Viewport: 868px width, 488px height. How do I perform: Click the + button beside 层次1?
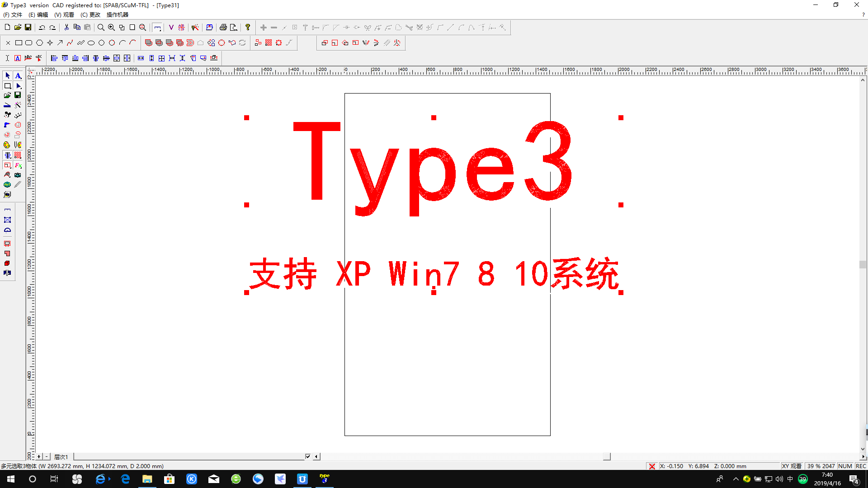(x=39, y=456)
